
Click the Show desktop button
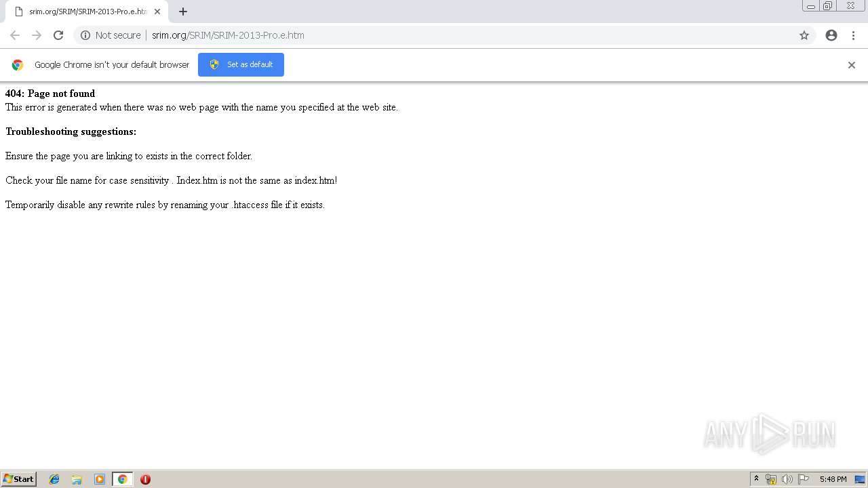pos(860,479)
